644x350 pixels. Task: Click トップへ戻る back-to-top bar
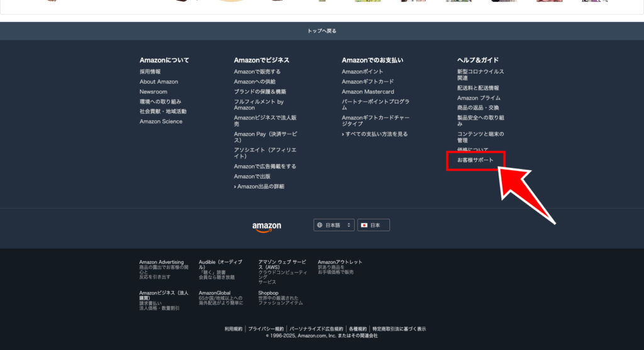coord(322,31)
